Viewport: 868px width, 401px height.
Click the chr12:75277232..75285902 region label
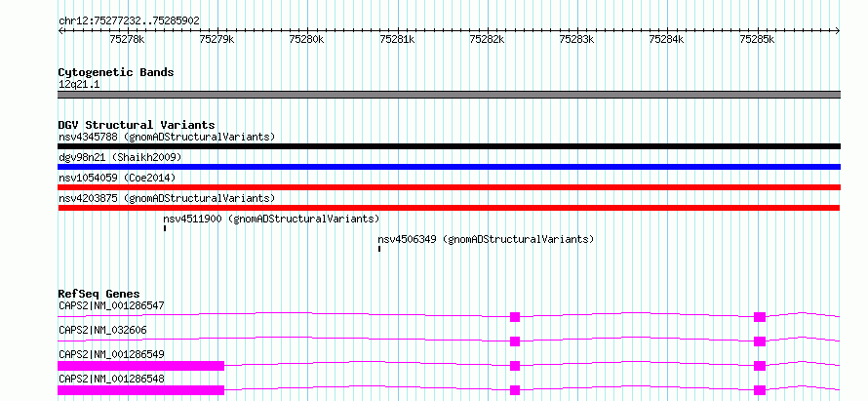(x=129, y=21)
